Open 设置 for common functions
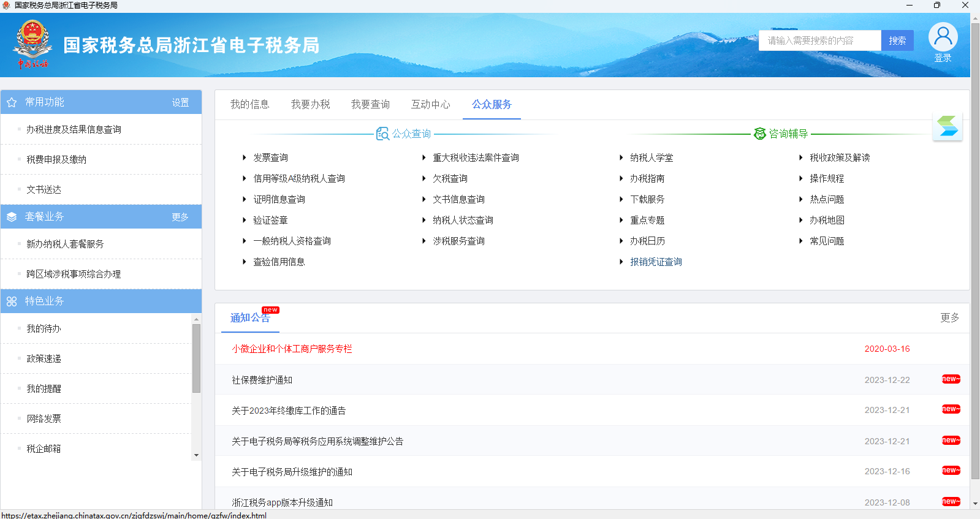The image size is (980, 519). tap(180, 102)
